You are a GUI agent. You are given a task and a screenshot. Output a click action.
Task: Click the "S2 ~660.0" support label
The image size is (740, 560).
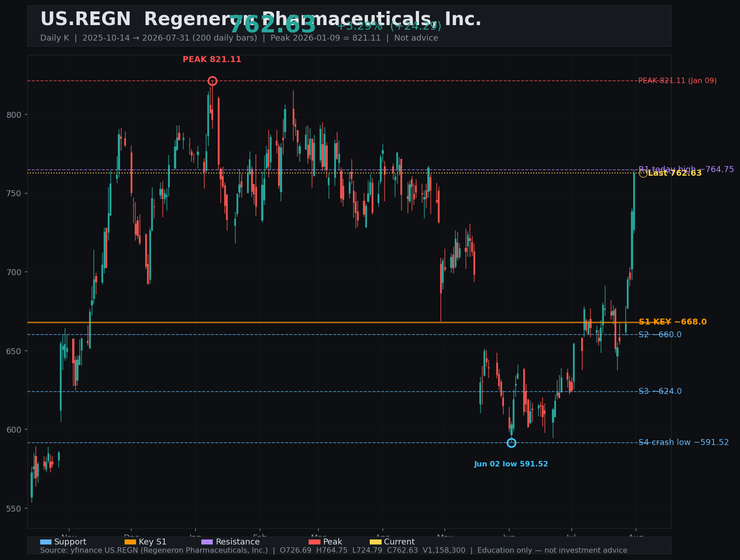pyautogui.click(x=660, y=335)
